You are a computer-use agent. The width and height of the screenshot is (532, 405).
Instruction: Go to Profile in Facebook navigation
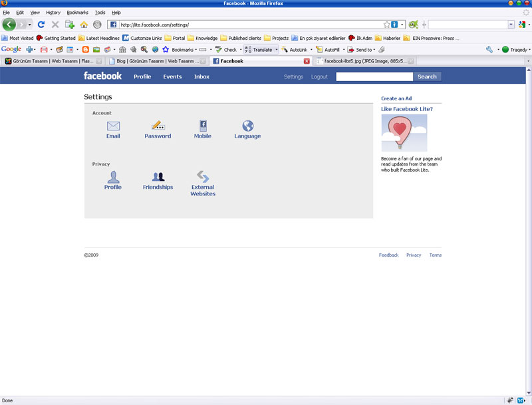pyautogui.click(x=142, y=76)
